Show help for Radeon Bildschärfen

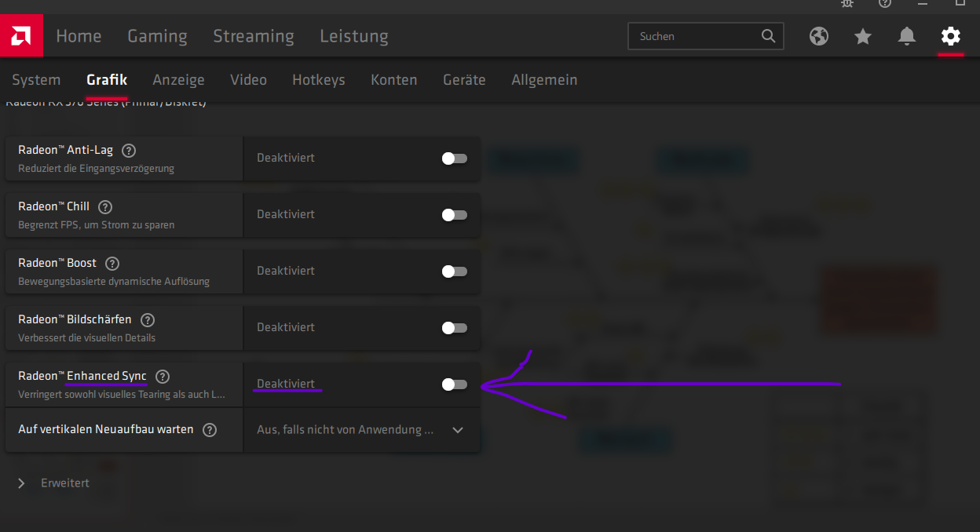click(x=147, y=319)
